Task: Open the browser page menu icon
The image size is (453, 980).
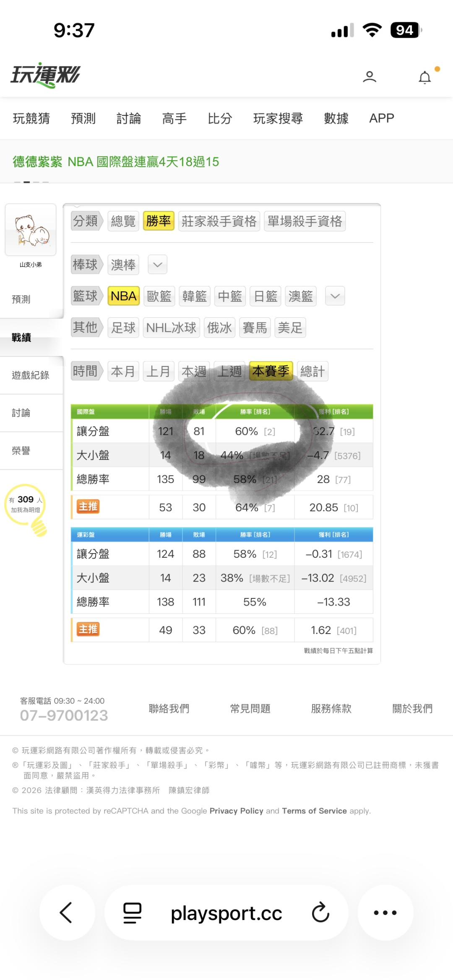Action: click(x=132, y=913)
